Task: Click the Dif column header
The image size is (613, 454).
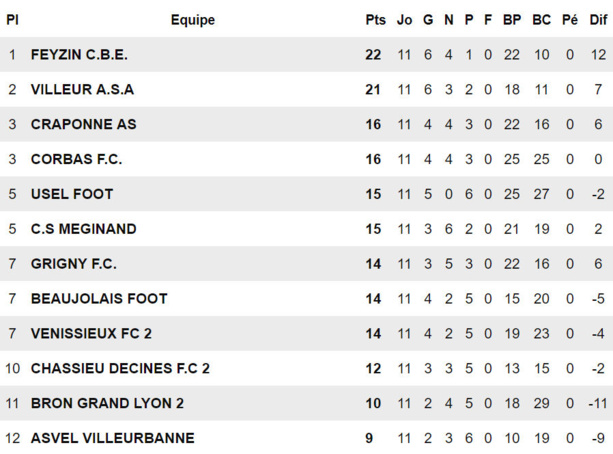Action: 597,20
